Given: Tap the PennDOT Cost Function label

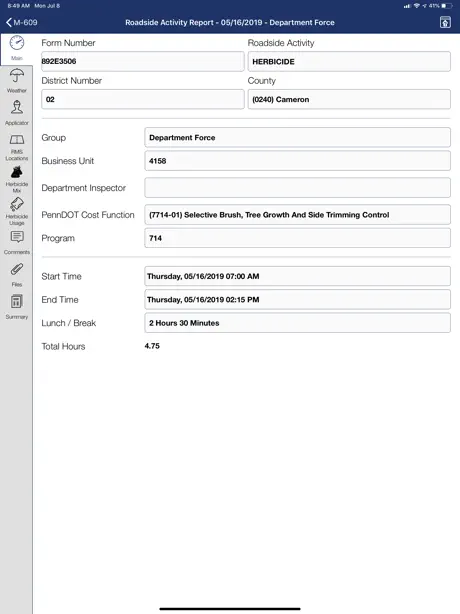Looking at the screenshot, I should coord(88,215).
